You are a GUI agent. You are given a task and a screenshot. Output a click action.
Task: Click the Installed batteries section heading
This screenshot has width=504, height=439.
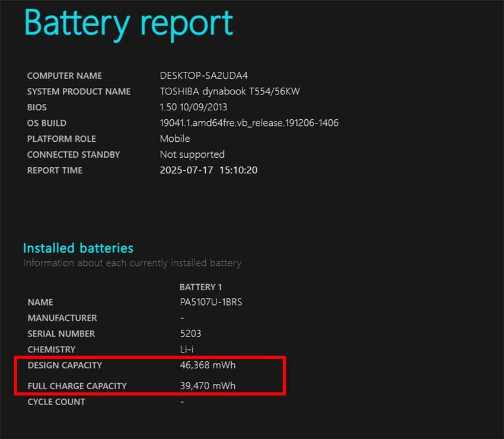[78, 248]
